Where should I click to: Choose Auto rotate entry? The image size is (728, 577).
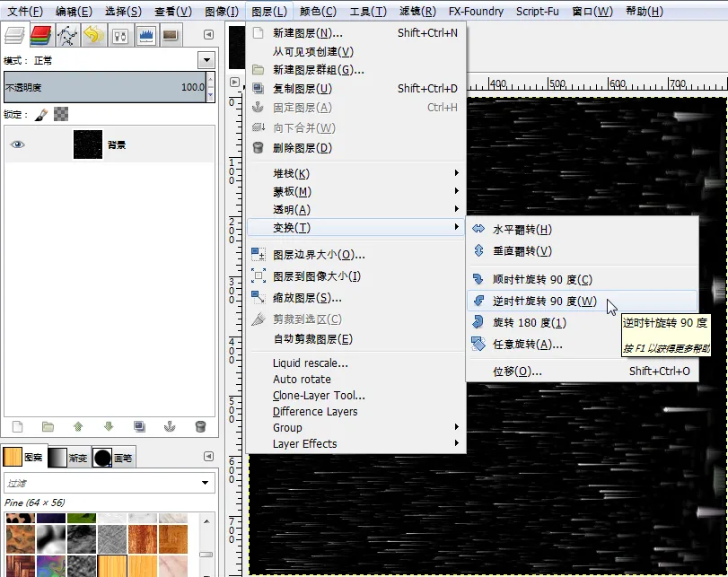(355, 380)
